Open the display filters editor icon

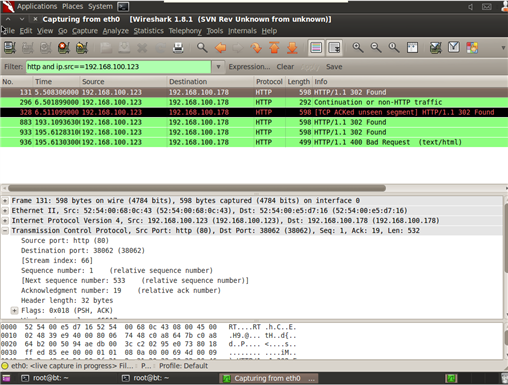pyautogui.click(x=454, y=48)
